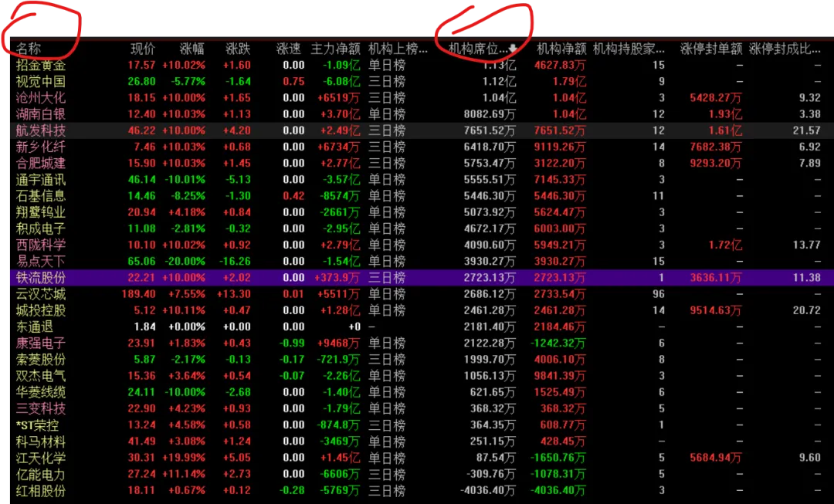Sort by the 涨速 column header
The image size is (834, 504).
[x=289, y=49]
